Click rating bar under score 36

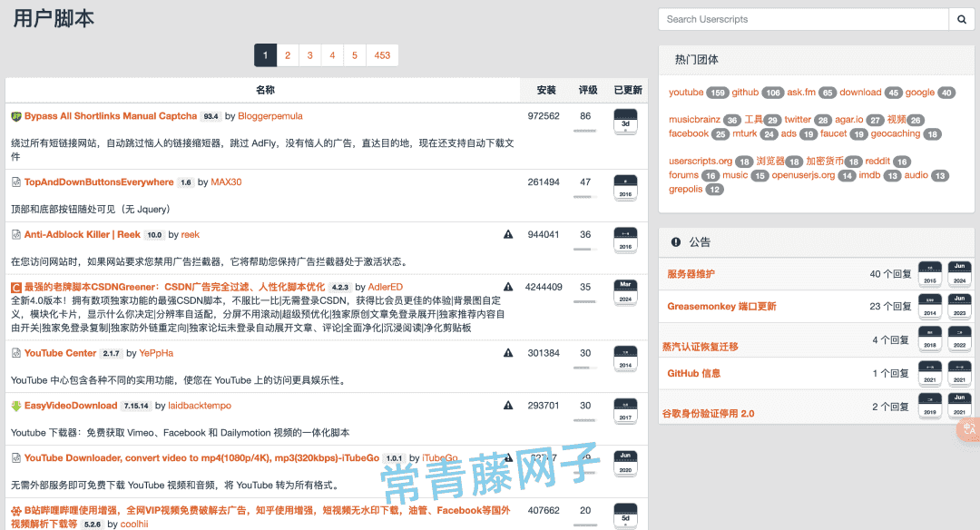coord(585,250)
